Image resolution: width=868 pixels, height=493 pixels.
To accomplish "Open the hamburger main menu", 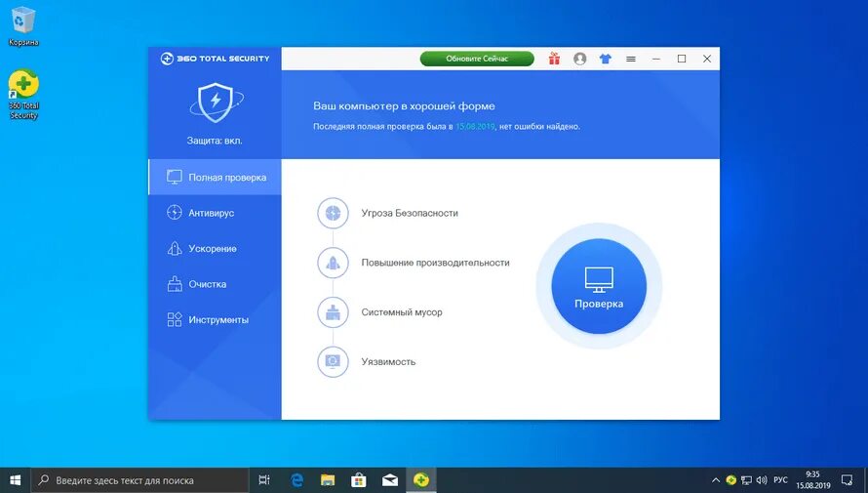I will (630, 59).
